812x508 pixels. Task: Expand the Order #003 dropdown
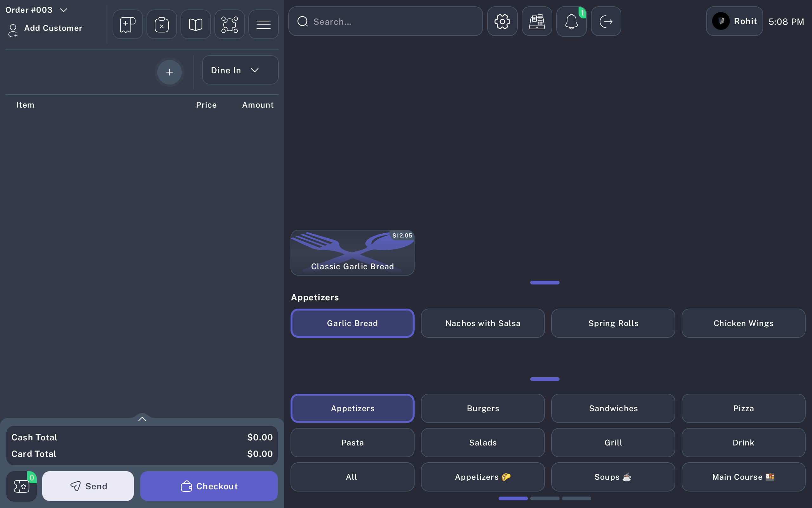pos(63,10)
